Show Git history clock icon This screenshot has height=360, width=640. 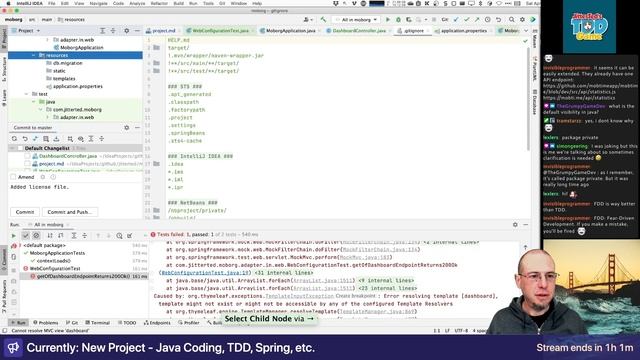(x=488, y=19)
